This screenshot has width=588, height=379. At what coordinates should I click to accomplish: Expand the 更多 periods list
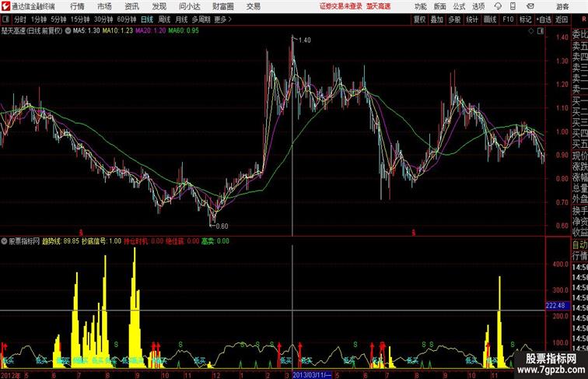223,19
